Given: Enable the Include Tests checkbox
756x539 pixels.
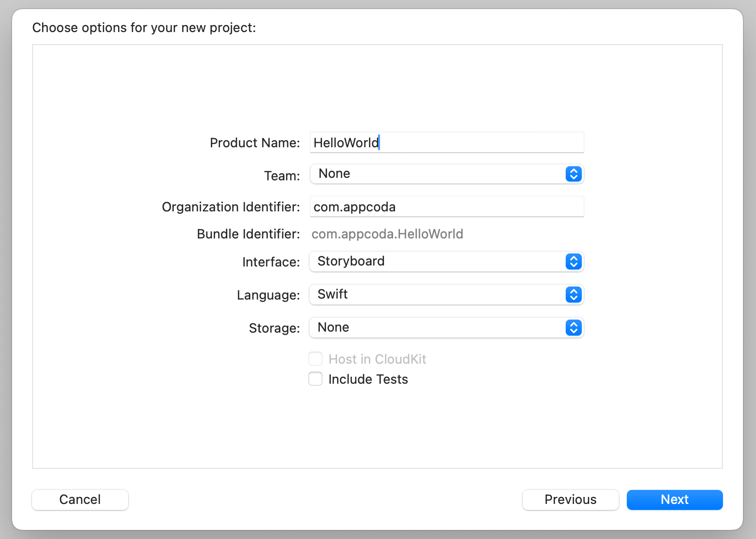Looking at the screenshot, I should pyautogui.click(x=315, y=379).
